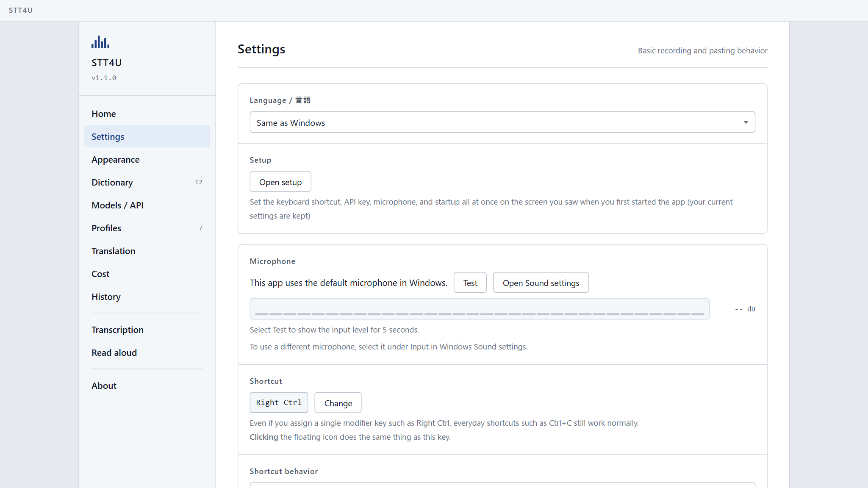
Task: Click the microphone input level meter
Action: 480,309
